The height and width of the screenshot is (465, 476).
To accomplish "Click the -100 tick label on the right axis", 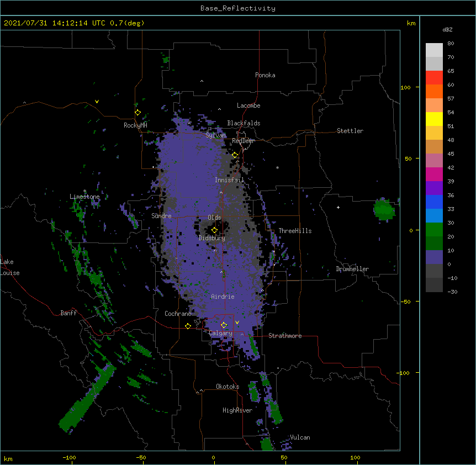I will [x=404, y=373].
